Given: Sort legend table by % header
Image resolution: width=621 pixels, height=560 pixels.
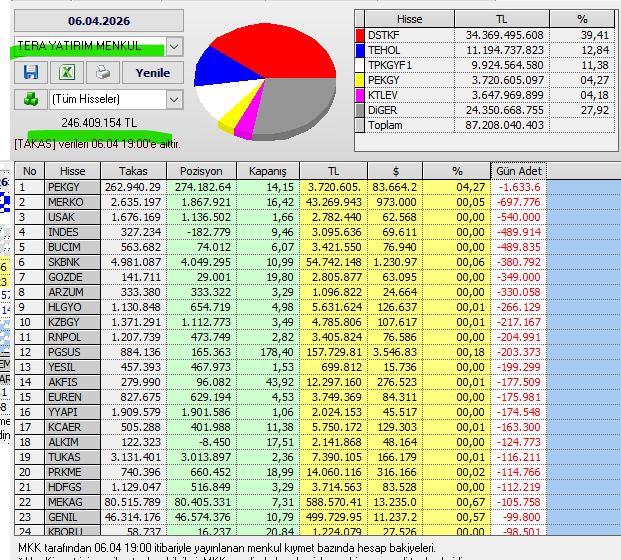Looking at the screenshot, I should tap(582, 19).
